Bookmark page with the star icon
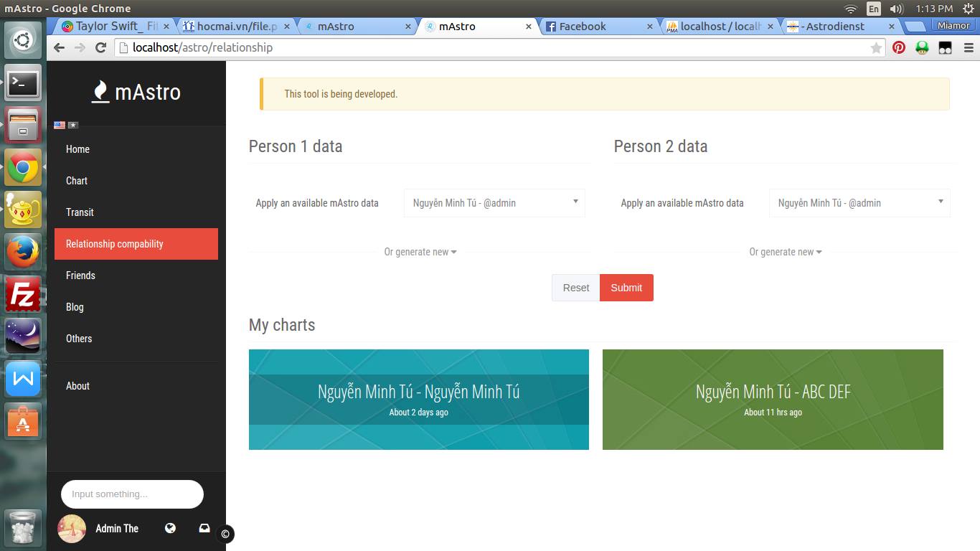980x551 pixels. [x=876, y=48]
